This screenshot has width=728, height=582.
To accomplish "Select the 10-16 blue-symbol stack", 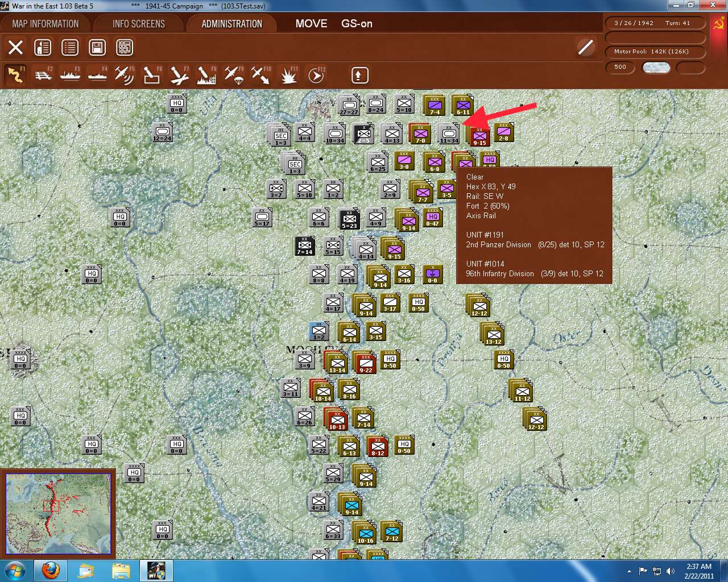I will [x=365, y=533].
